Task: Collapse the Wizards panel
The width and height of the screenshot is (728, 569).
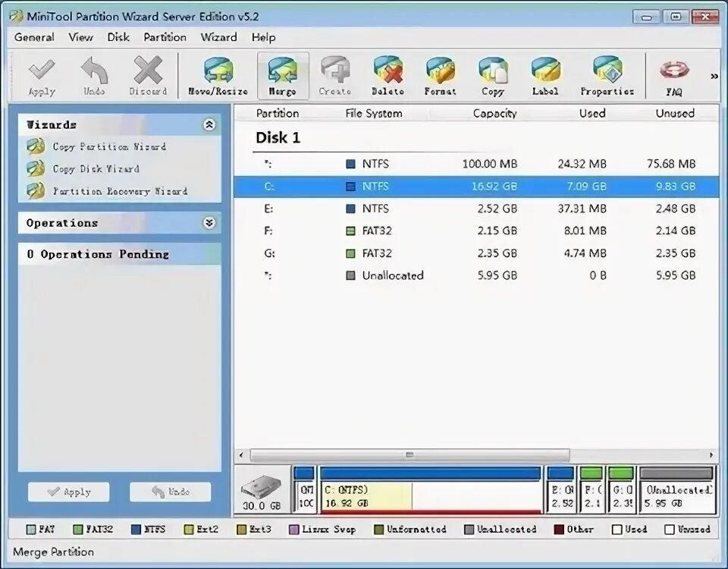Action: (x=209, y=124)
